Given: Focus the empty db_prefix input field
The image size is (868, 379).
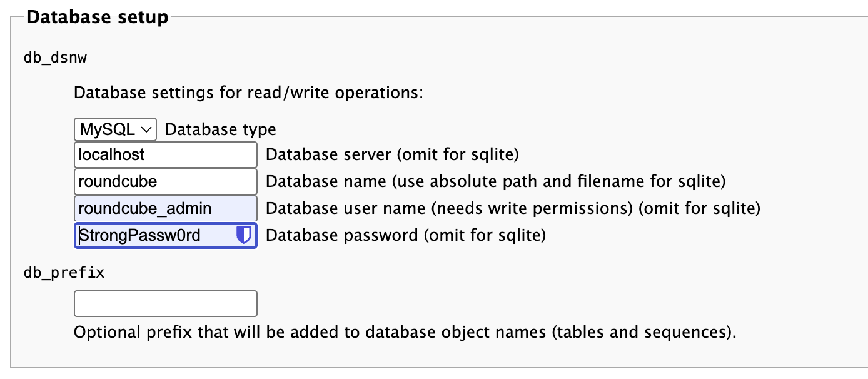Looking at the screenshot, I should pos(165,303).
